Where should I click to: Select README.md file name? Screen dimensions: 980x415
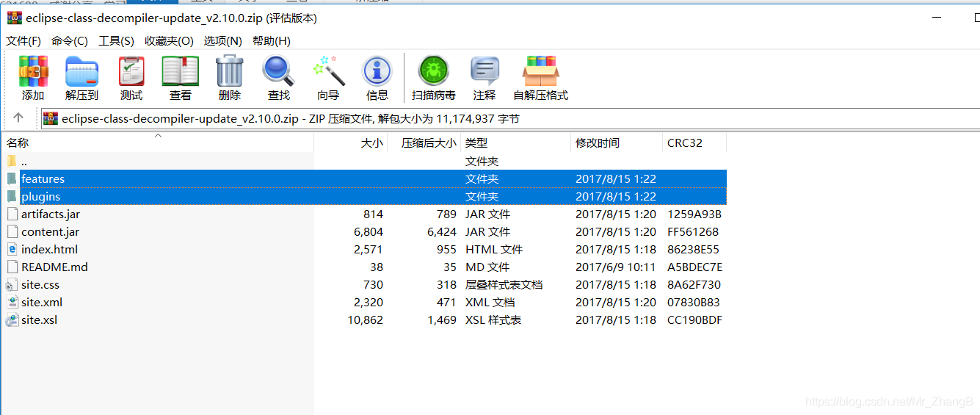54,267
